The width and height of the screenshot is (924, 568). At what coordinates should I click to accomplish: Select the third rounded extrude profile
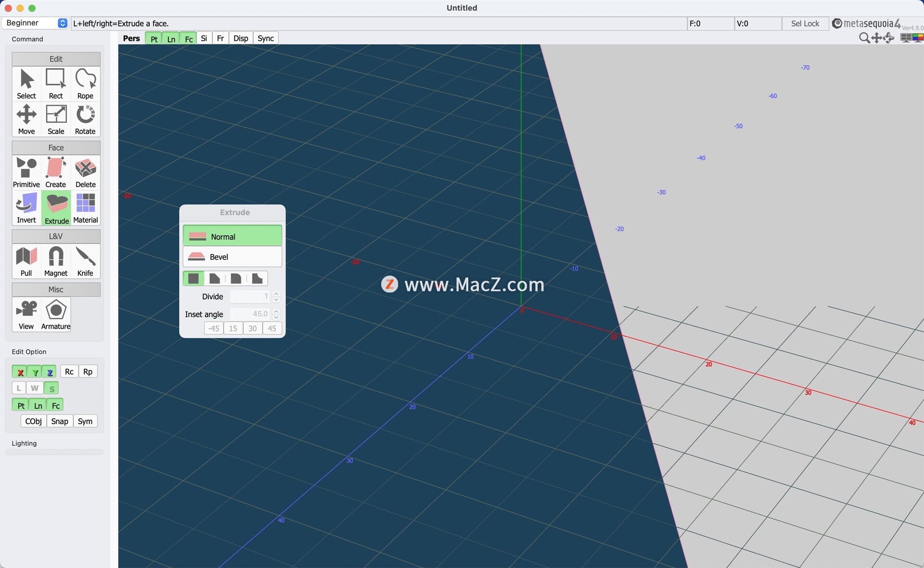236,278
